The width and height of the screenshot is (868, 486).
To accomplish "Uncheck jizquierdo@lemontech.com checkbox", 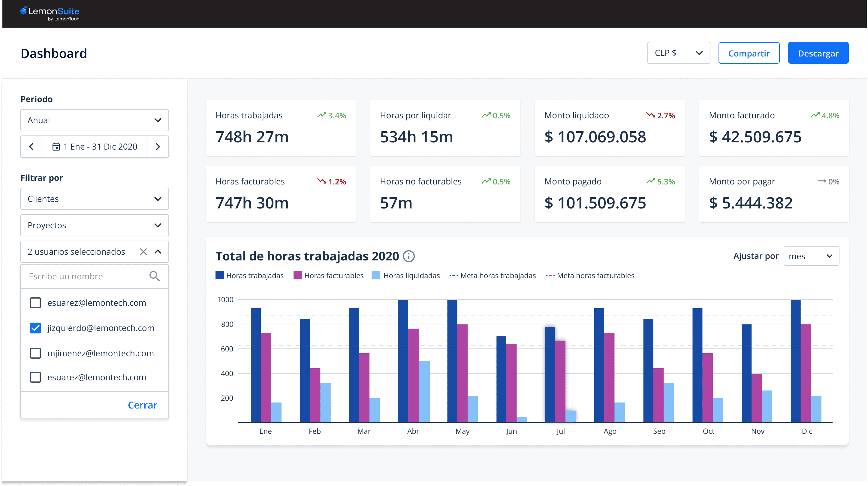I will 35,328.
